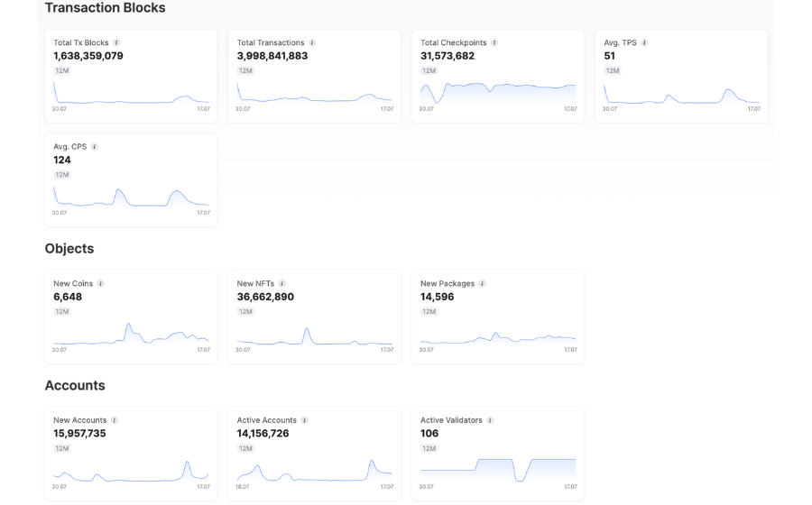Image resolution: width=812 pixels, height=505 pixels.
Task: Open the New NFTs sparkline chart
Action: point(314,334)
